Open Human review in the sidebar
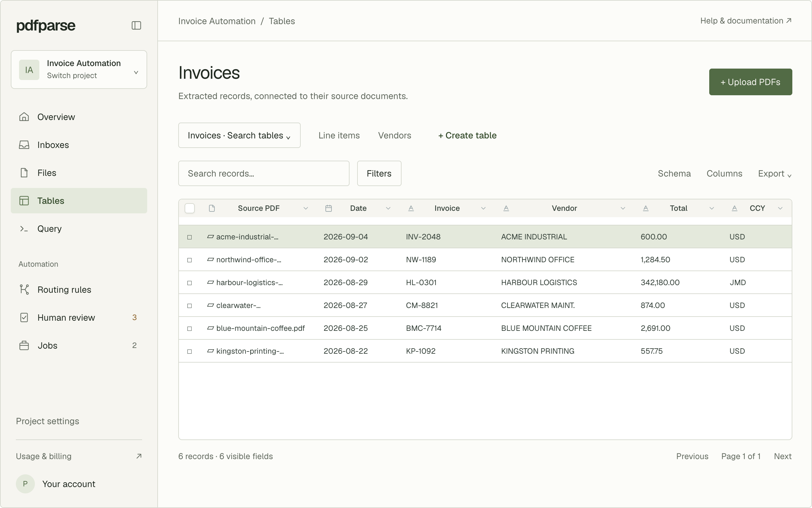 79,317
